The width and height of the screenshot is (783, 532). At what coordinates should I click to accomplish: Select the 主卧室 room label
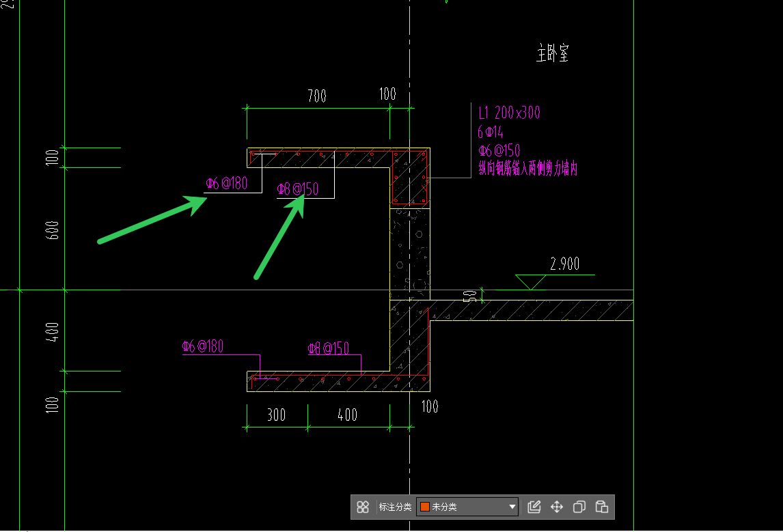click(553, 53)
